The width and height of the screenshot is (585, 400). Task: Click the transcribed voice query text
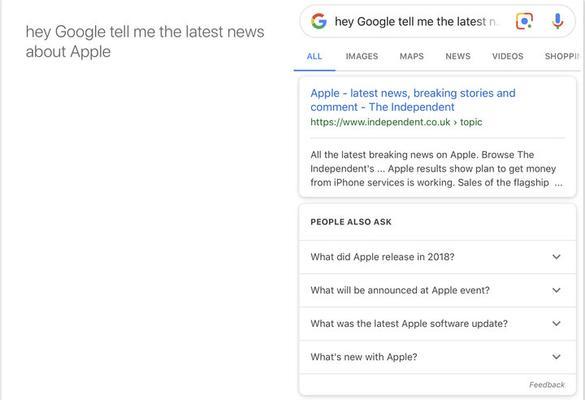tap(145, 41)
